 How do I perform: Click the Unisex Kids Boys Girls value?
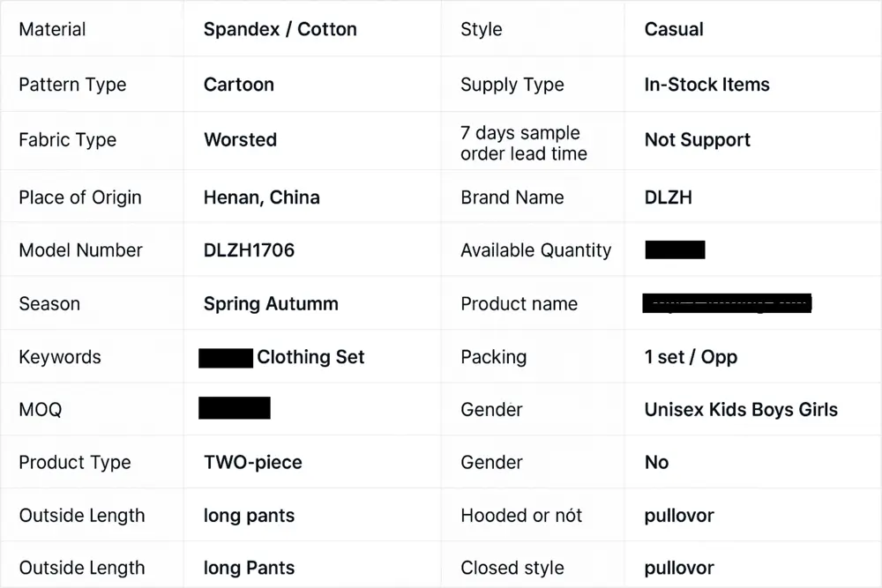[741, 410]
